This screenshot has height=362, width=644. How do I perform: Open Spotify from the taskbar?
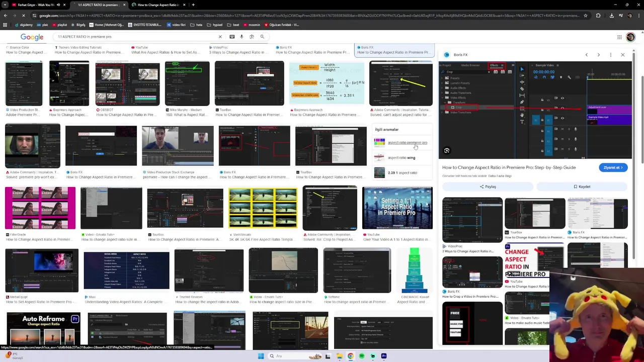click(362, 356)
